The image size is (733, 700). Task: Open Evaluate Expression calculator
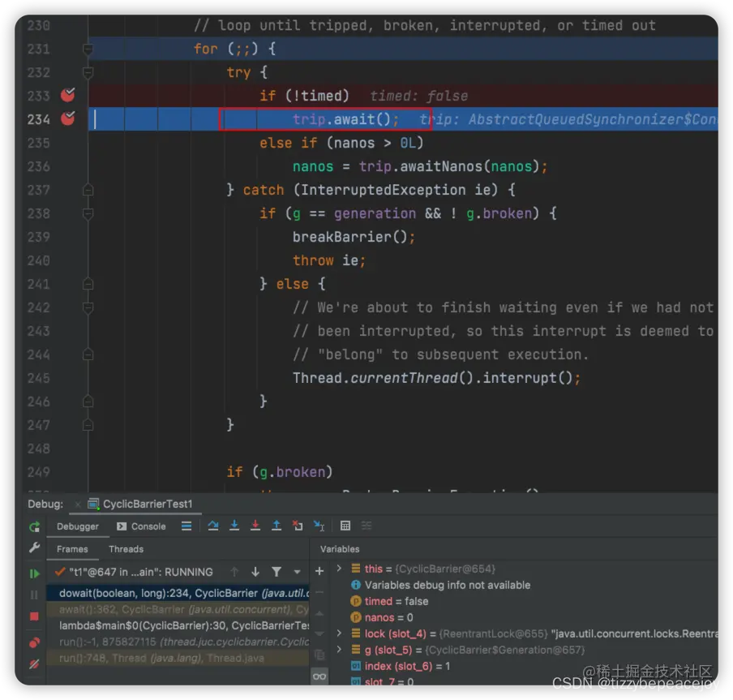[345, 526]
